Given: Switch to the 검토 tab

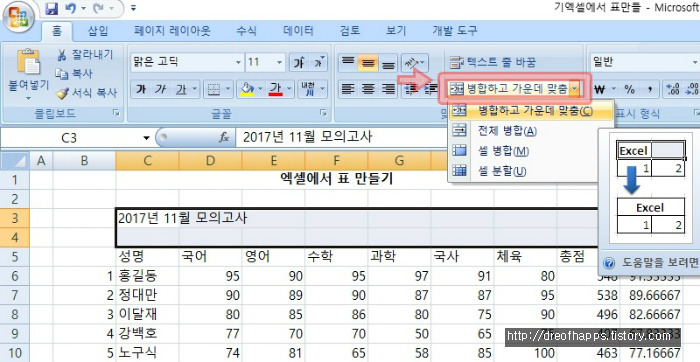Looking at the screenshot, I should 349,31.
